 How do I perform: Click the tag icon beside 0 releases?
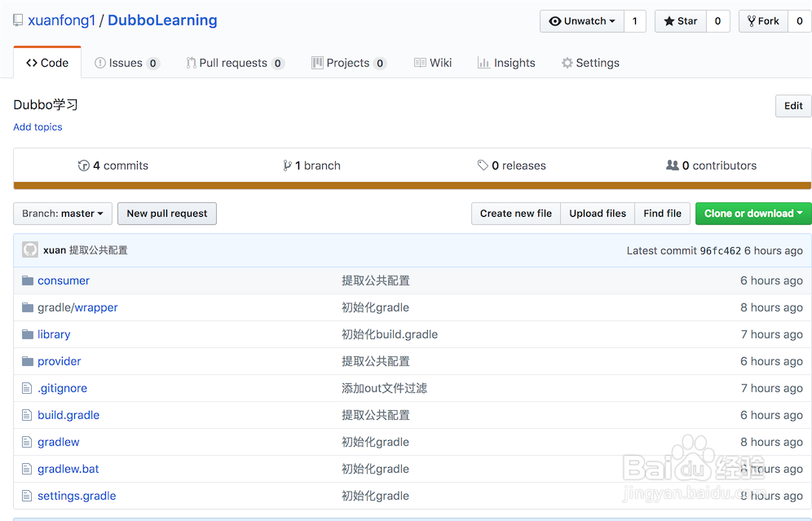click(483, 165)
